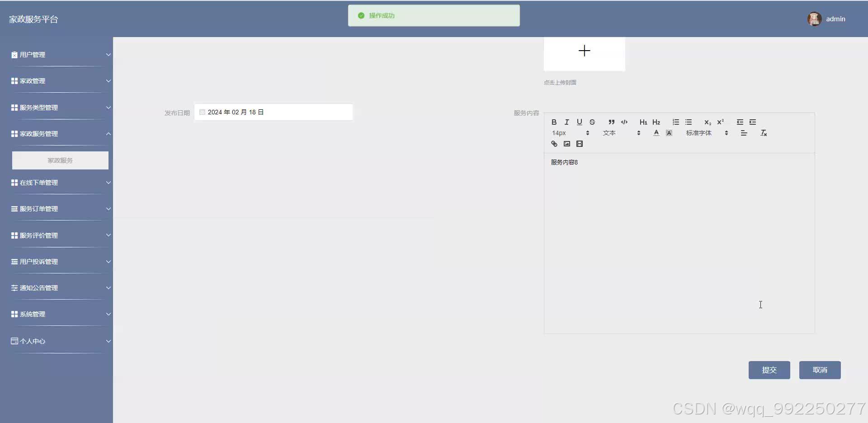Open the 标准字体 font family dropdown
The height and width of the screenshot is (423, 868).
click(x=707, y=133)
